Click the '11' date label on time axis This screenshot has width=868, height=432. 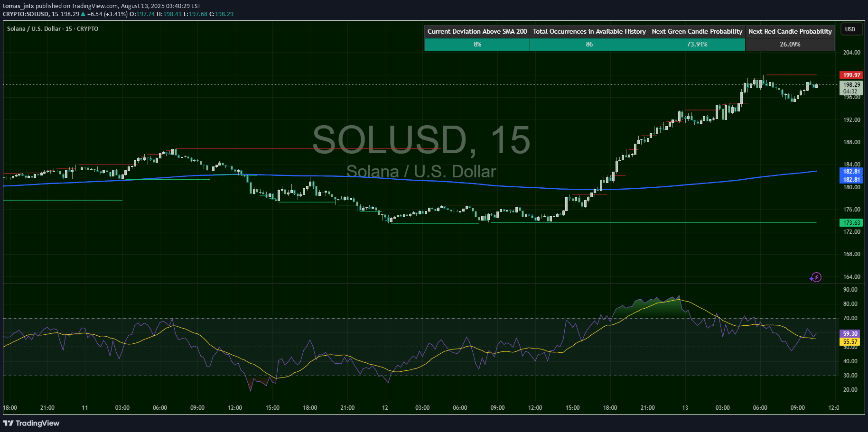coord(85,408)
